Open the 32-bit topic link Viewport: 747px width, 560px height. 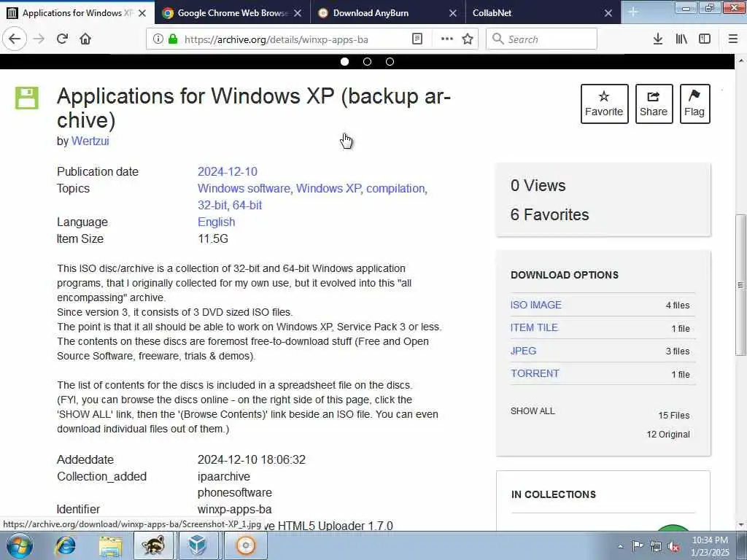point(212,205)
